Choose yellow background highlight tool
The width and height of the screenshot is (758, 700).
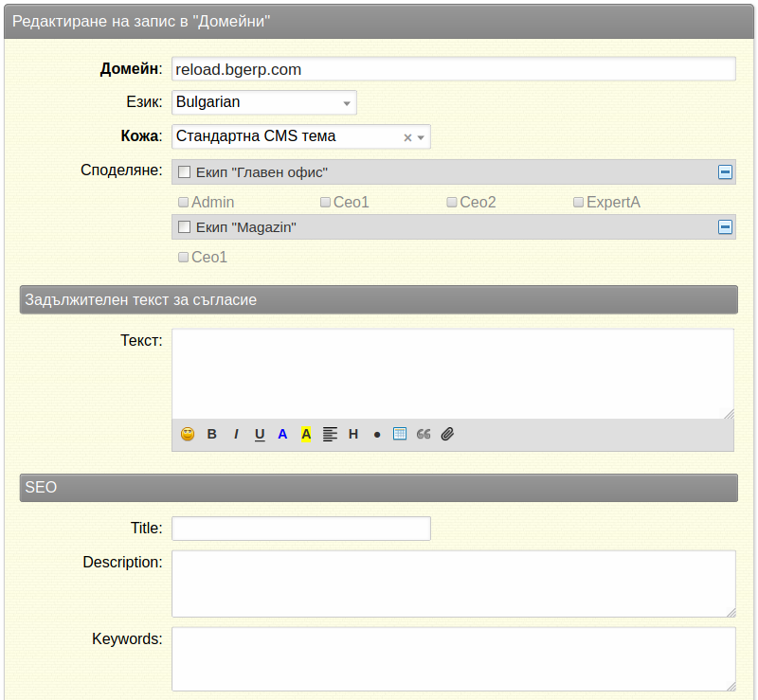306,434
